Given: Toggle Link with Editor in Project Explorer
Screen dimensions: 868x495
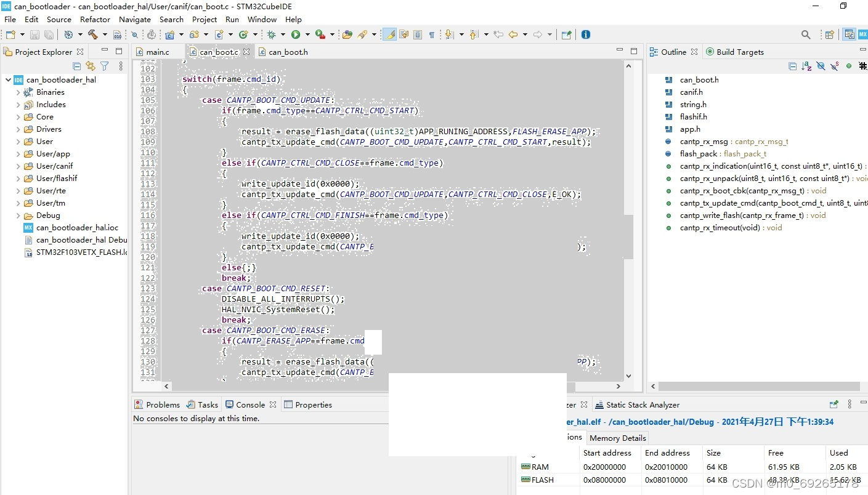Looking at the screenshot, I should 91,66.
